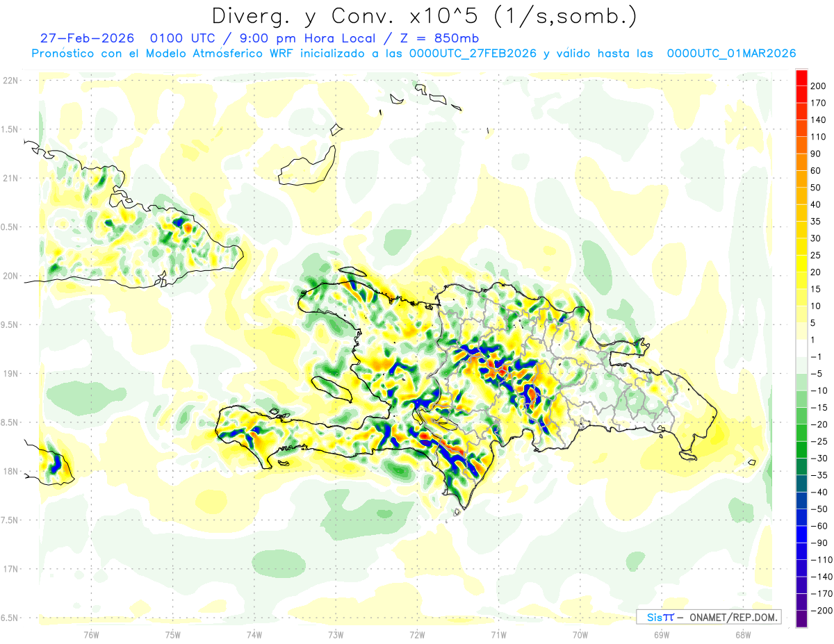
Task: Click the '21N' latitude label
Action: tap(10, 178)
